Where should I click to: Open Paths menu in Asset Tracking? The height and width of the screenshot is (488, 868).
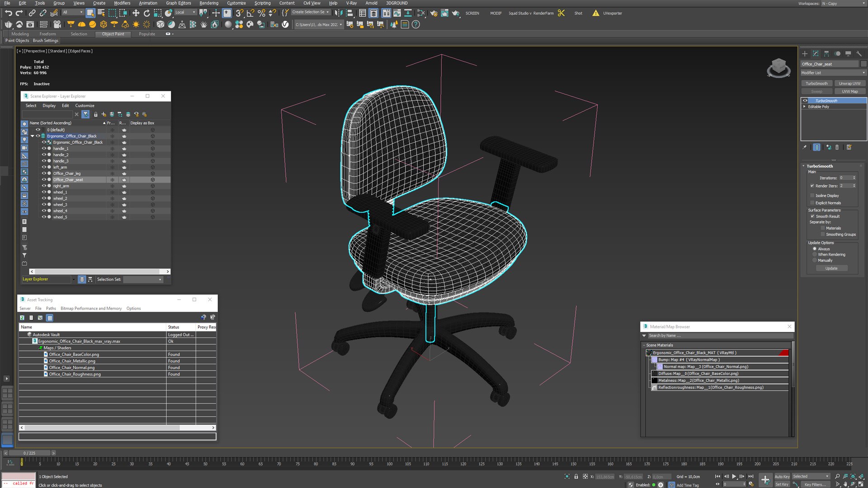(x=51, y=309)
